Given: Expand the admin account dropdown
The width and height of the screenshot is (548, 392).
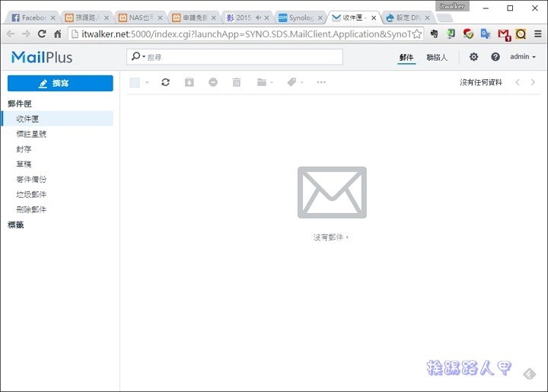Looking at the screenshot, I should tap(523, 57).
